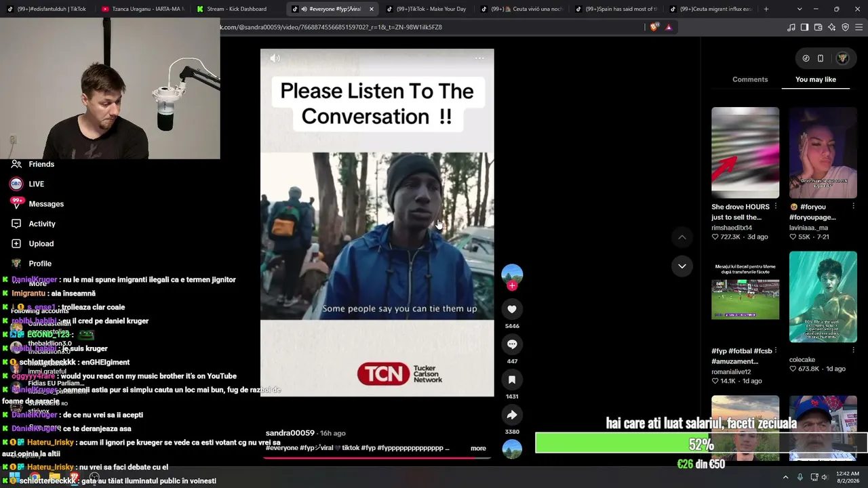
Task: Save the video with the bookmark icon
Action: click(512, 380)
